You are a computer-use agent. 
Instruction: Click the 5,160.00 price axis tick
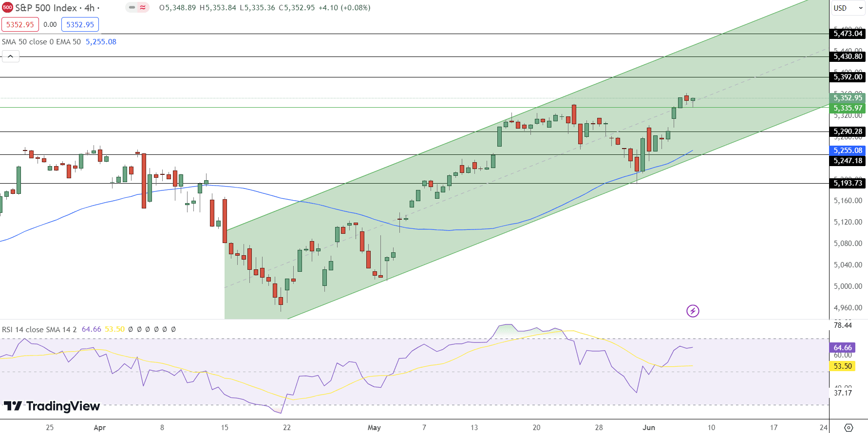848,201
